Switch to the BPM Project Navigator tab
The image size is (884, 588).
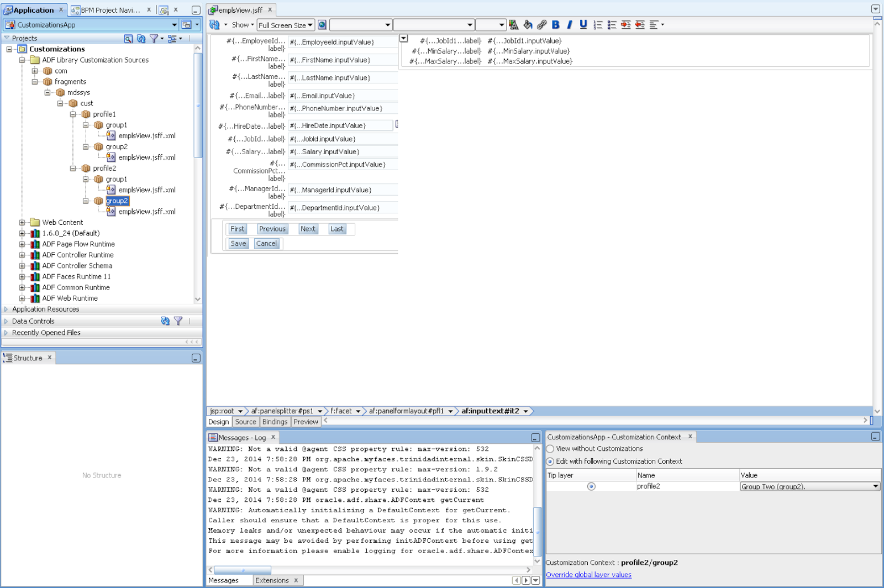(x=110, y=10)
